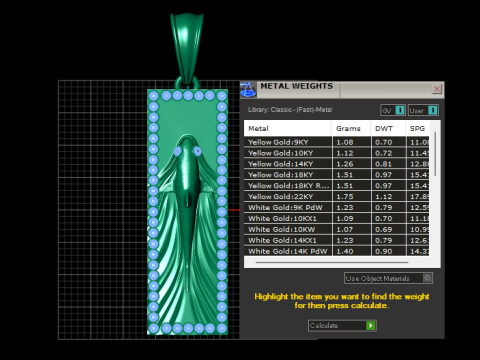Select the Yellow Gold:9KY row
The image size is (480, 360).
[x=337, y=142]
